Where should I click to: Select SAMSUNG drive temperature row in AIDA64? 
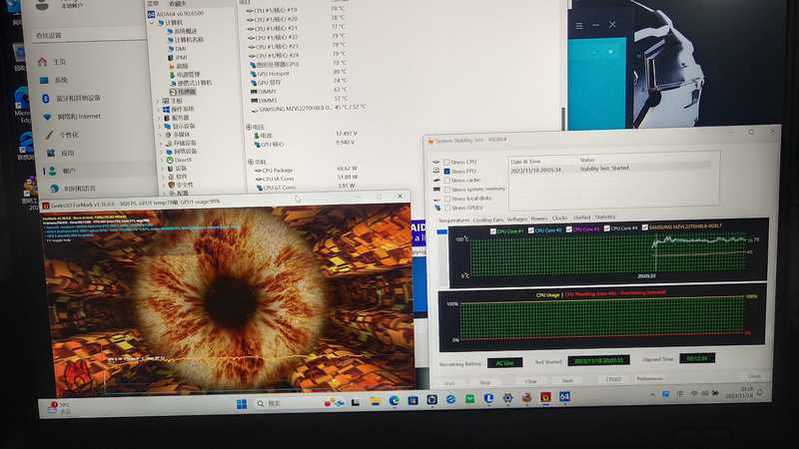coord(308,109)
